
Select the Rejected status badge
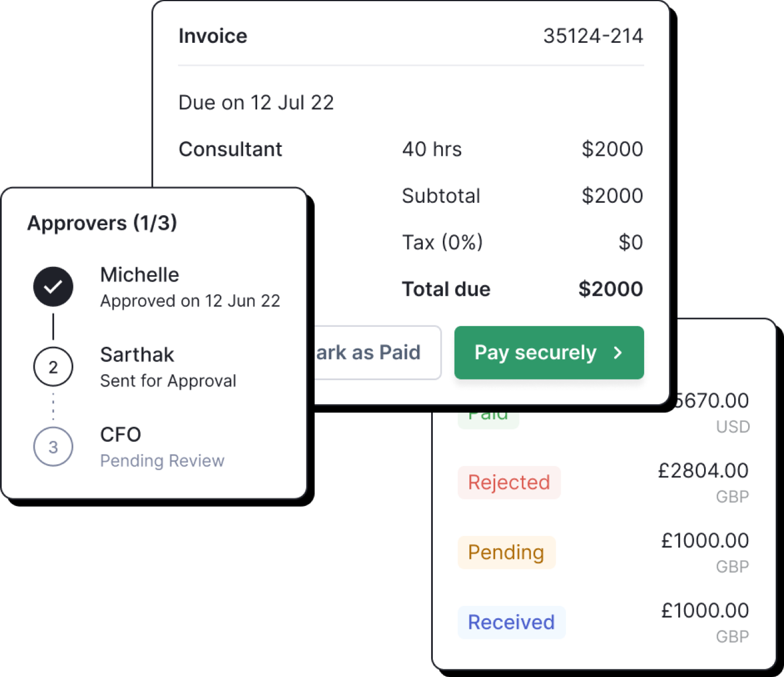coord(509,482)
